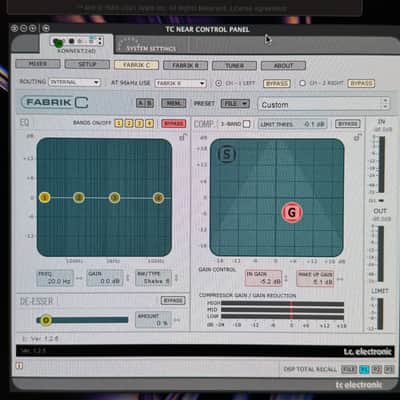Click the arrows beside the BW/Type field
The width and height of the screenshot is (400, 400).
click(x=176, y=278)
